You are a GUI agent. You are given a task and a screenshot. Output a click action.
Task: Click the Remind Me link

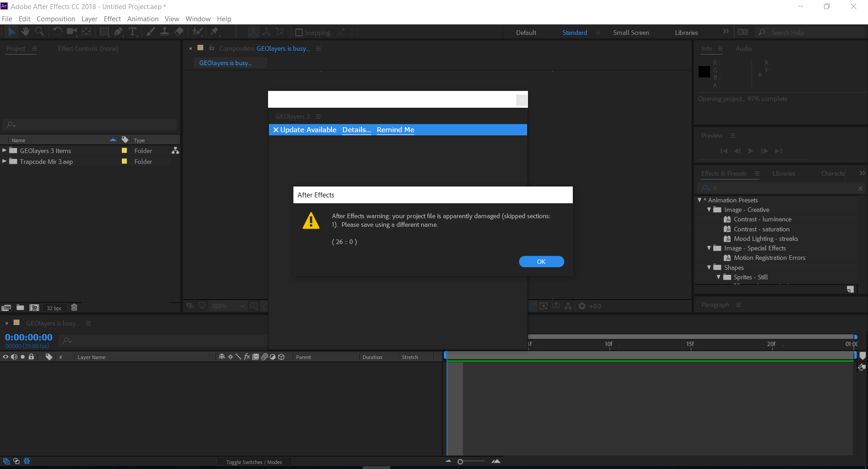395,129
